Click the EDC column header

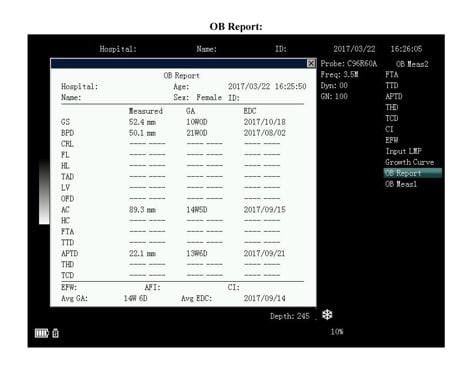[x=250, y=111]
